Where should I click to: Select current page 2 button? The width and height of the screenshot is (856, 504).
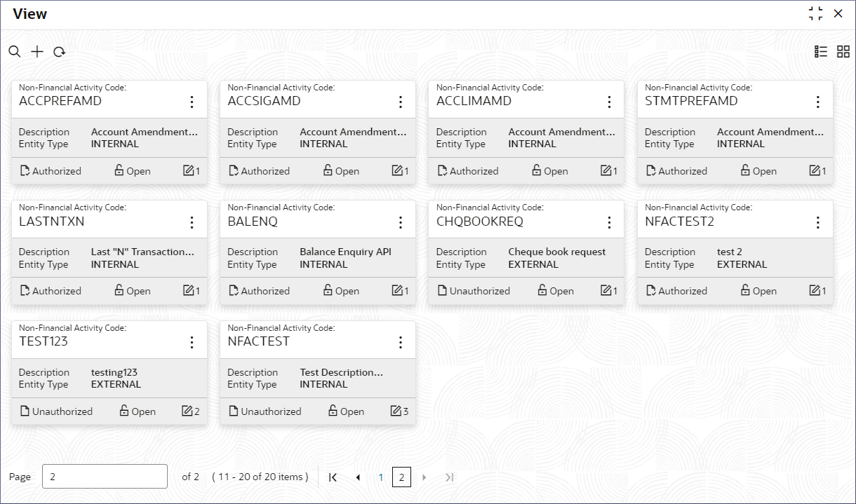point(401,477)
